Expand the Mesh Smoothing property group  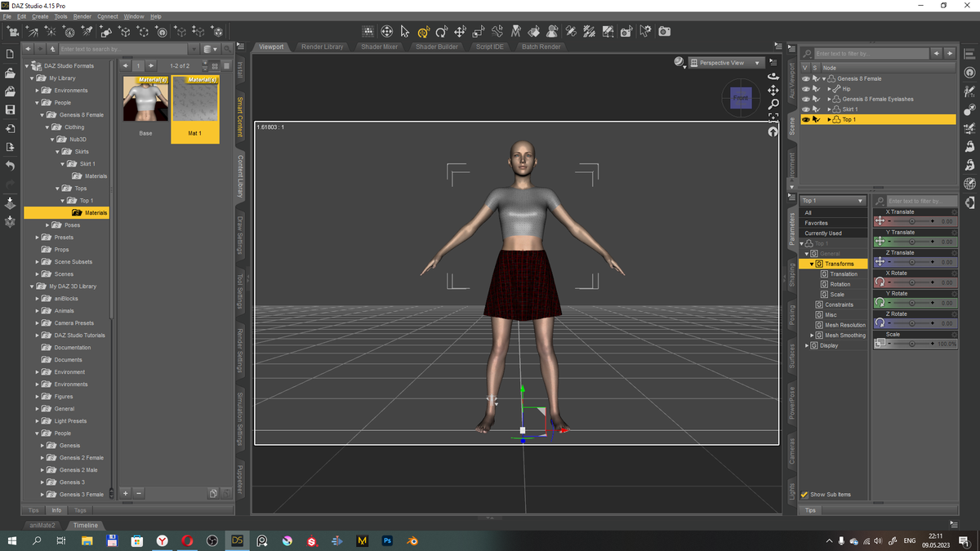pos(812,335)
